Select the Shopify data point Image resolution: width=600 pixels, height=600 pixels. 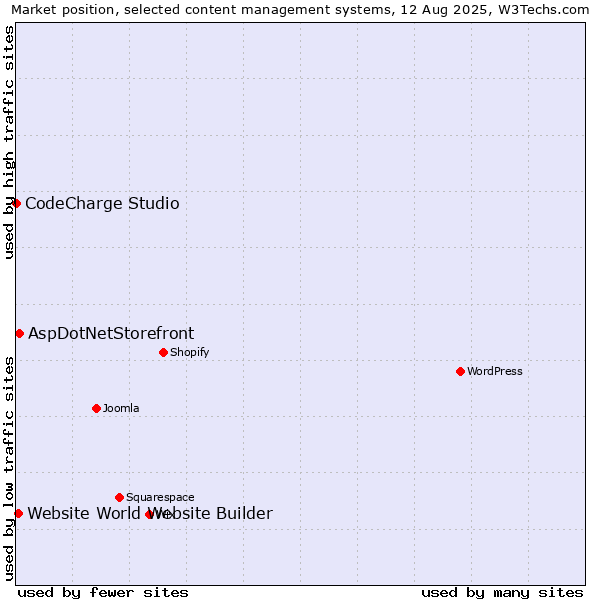(163, 352)
